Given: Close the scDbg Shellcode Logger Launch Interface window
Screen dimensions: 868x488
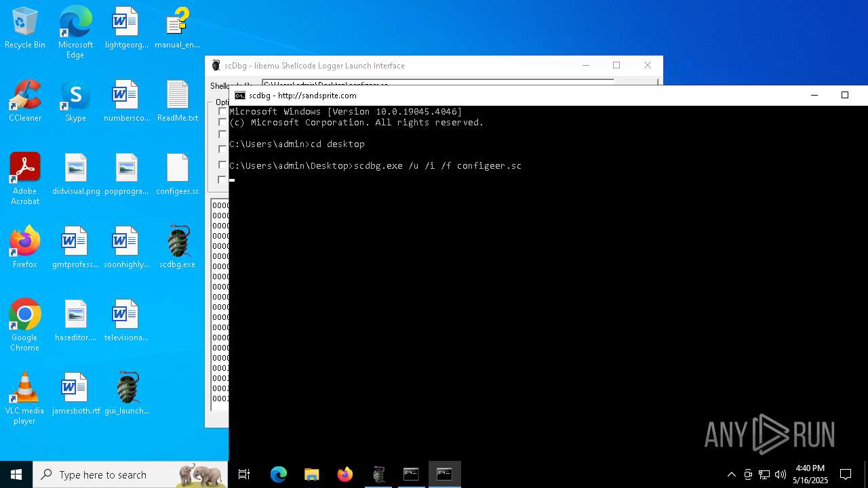Looking at the screenshot, I should pos(648,66).
